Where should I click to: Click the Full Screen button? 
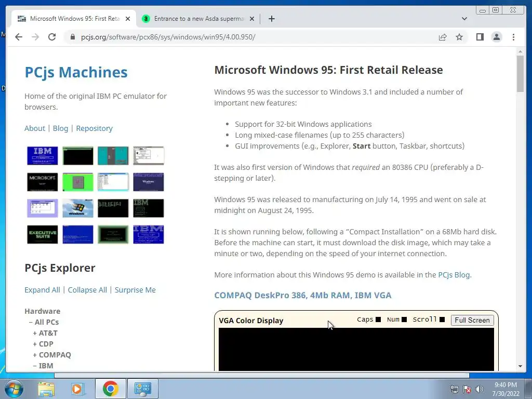(x=472, y=320)
